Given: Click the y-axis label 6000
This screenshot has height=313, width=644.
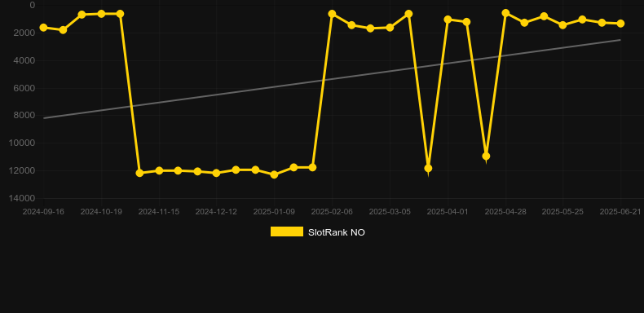Looking at the screenshot, I should (x=24, y=88).
